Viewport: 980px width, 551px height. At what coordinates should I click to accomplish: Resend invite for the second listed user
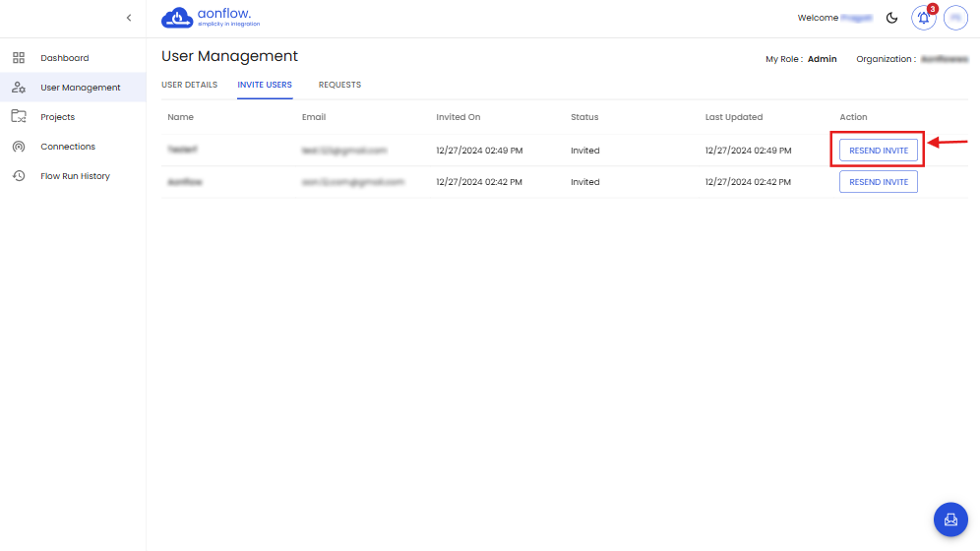(x=878, y=182)
